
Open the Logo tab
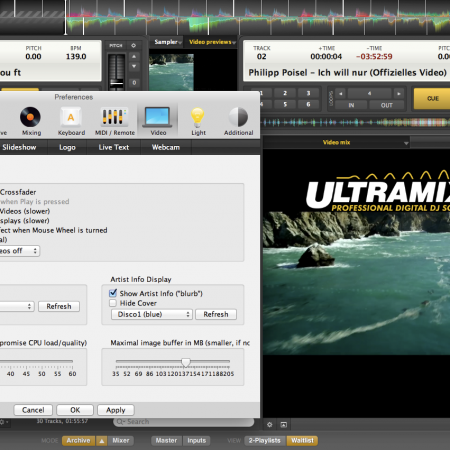pyautogui.click(x=67, y=147)
